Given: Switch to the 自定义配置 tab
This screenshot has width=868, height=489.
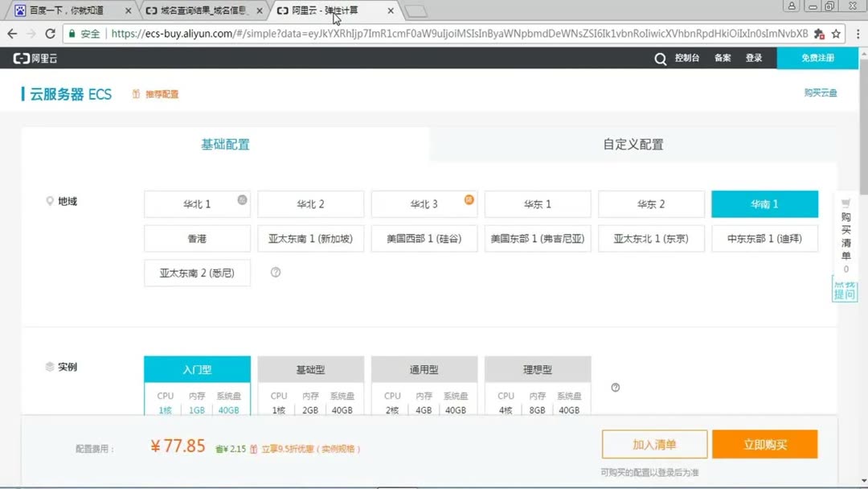Looking at the screenshot, I should point(631,143).
